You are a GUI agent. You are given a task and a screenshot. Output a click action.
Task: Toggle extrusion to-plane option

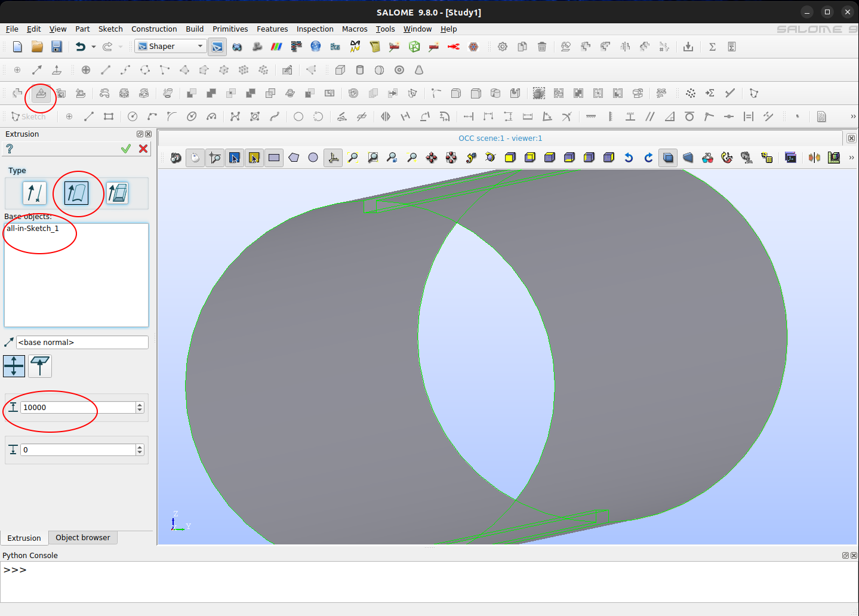(40, 366)
